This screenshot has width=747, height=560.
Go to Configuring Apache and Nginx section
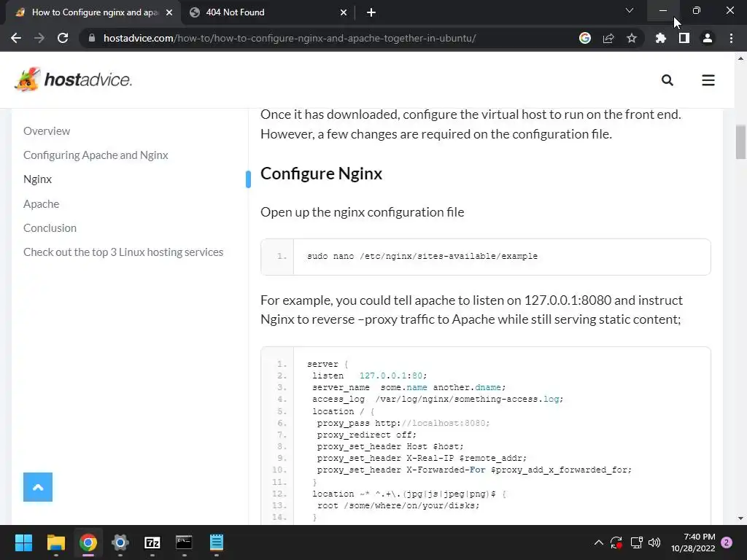click(96, 155)
